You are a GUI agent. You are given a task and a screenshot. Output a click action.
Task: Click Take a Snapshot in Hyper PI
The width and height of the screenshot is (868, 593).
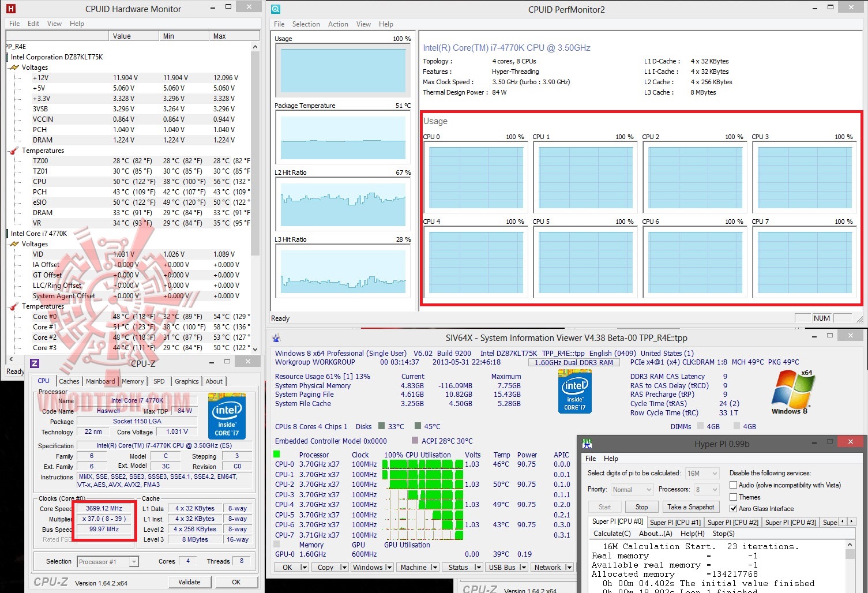(x=691, y=507)
